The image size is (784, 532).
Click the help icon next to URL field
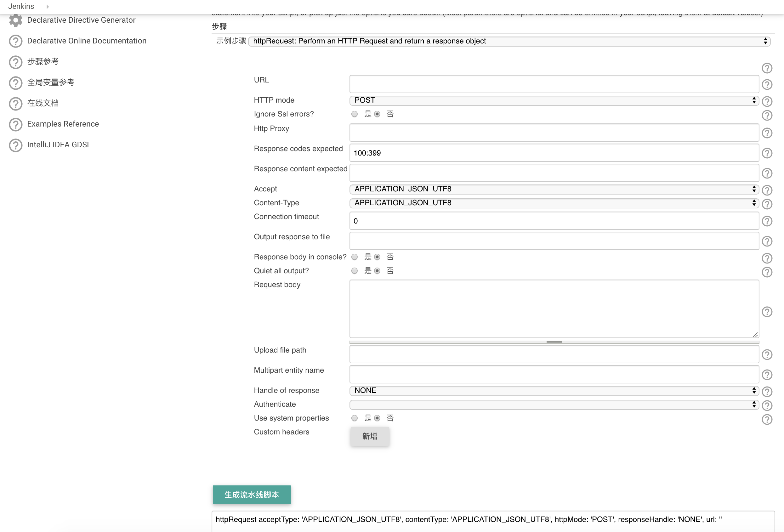click(x=767, y=84)
